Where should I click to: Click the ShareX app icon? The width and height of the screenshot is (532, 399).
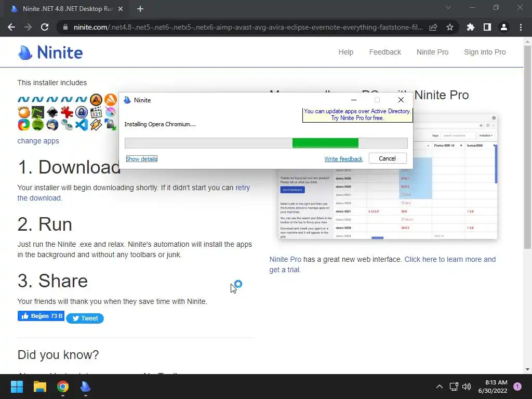coord(24,125)
